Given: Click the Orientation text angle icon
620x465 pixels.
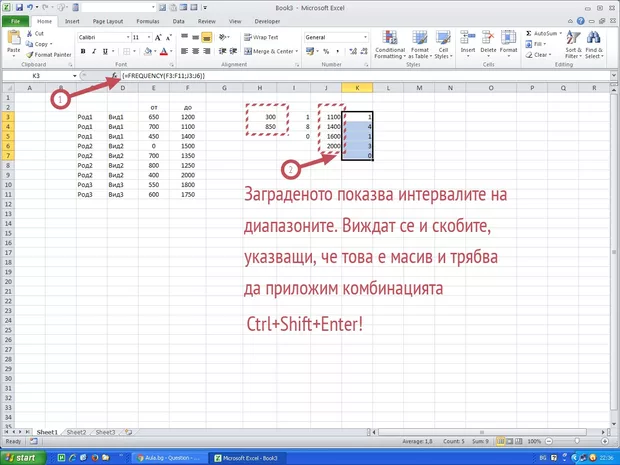Looking at the screenshot, I should tap(223, 37).
